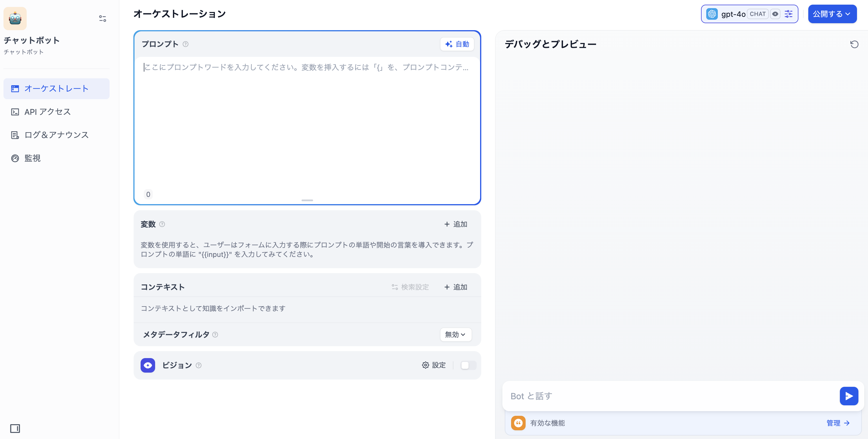The width and height of the screenshot is (868, 439).
Task: Open 監視 monitoring page
Action: point(32,158)
